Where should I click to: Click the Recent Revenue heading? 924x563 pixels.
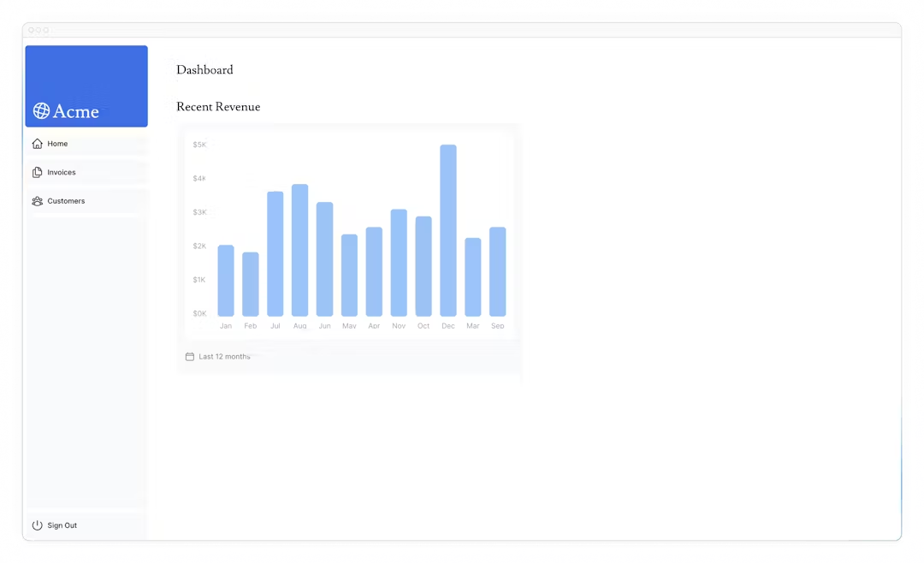coord(218,107)
